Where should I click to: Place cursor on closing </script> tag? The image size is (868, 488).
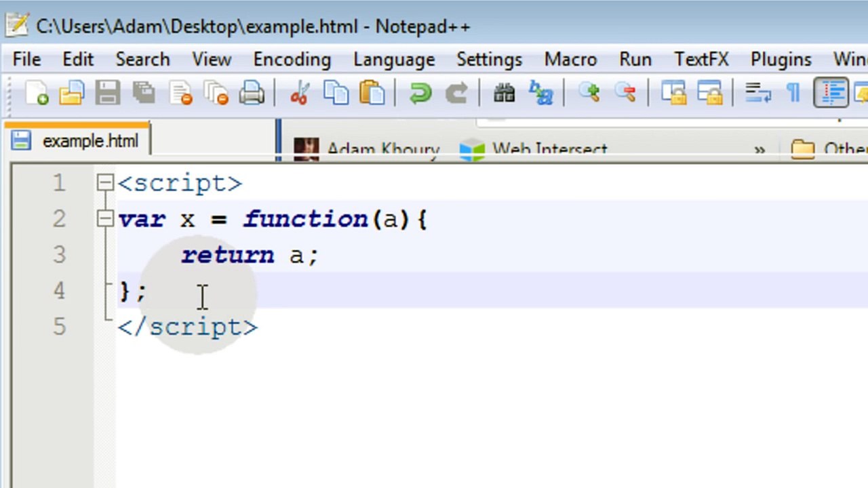tap(188, 327)
